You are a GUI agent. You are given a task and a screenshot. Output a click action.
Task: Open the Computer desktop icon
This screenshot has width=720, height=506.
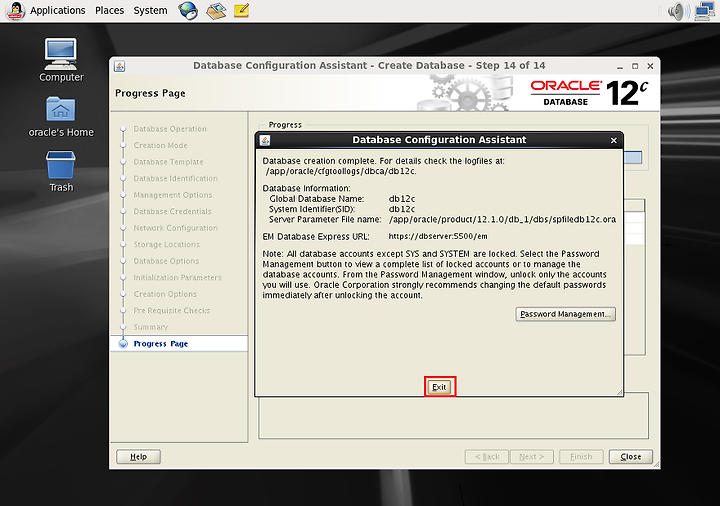tap(61, 60)
